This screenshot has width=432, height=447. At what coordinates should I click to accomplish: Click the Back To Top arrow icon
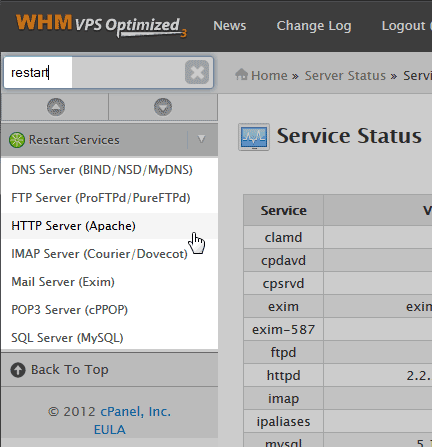tap(18, 370)
